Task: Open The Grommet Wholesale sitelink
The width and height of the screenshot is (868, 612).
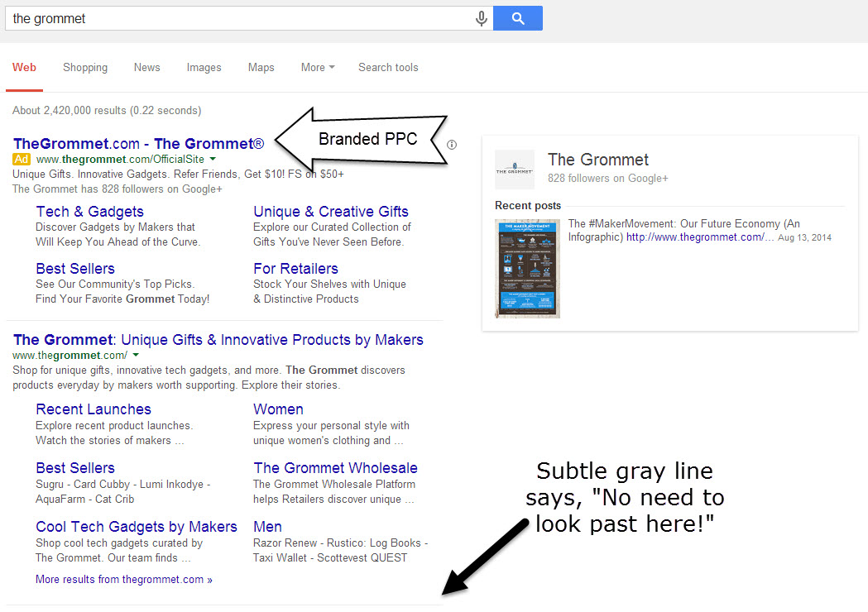Action: tap(335, 468)
